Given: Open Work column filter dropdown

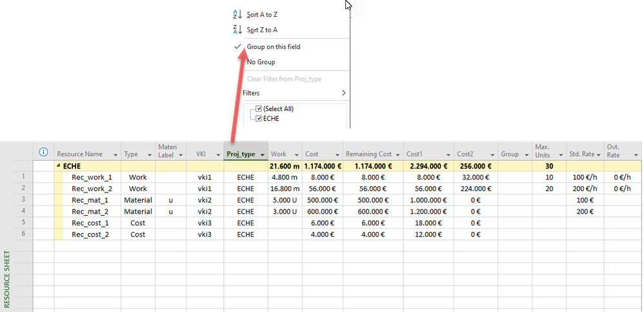Looking at the screenshot, I should [x=297, y=154].
